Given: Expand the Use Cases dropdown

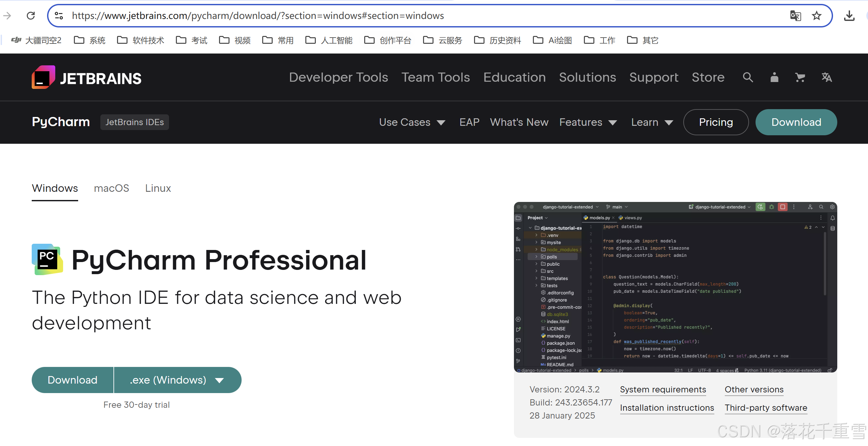Looking at the screenshot, I should pos(412,122).
